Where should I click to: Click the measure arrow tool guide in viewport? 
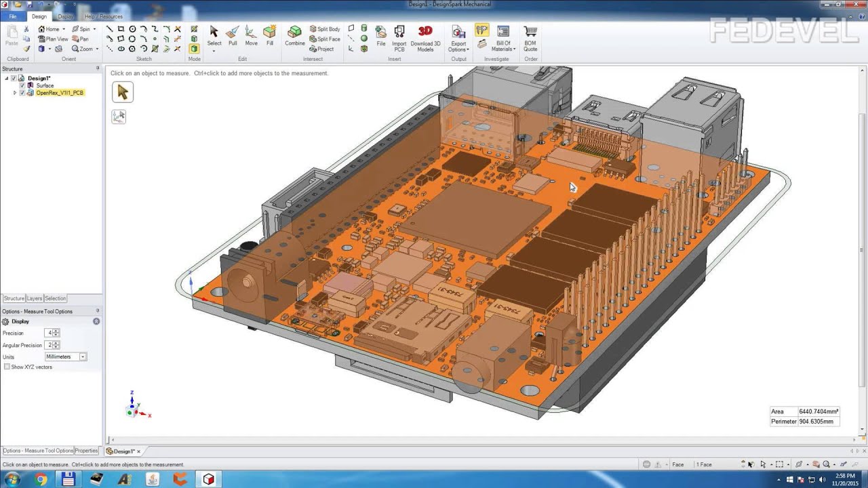click(123, 92)
